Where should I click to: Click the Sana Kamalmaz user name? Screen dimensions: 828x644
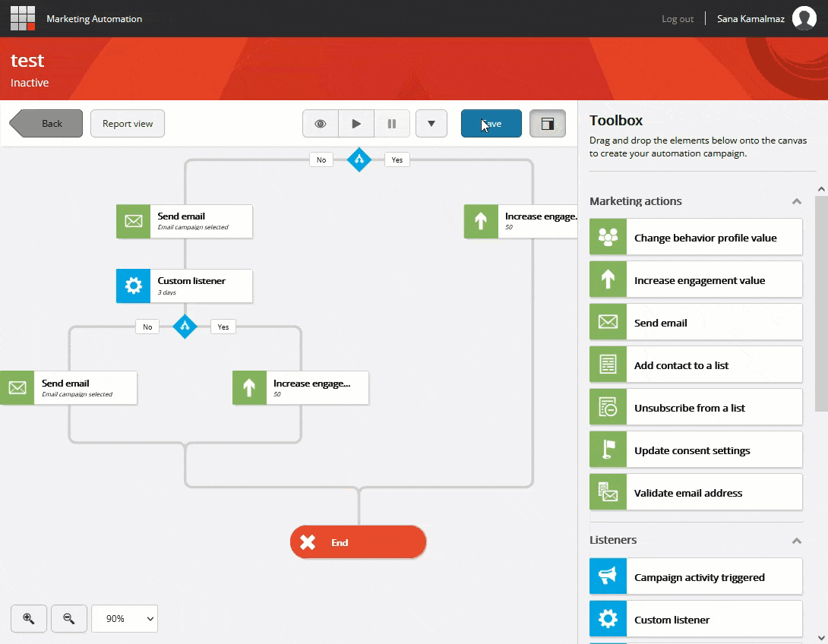point(751,19)
